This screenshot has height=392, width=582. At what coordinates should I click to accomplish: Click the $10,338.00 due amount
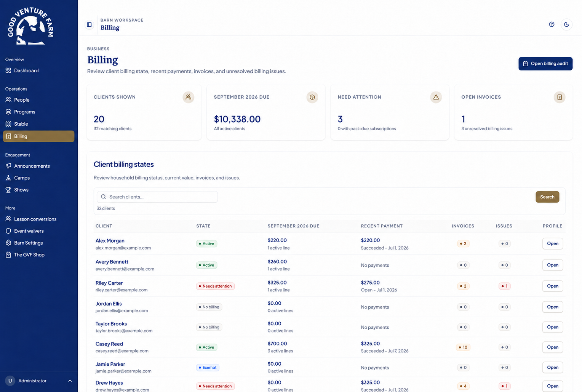(237, 119)
